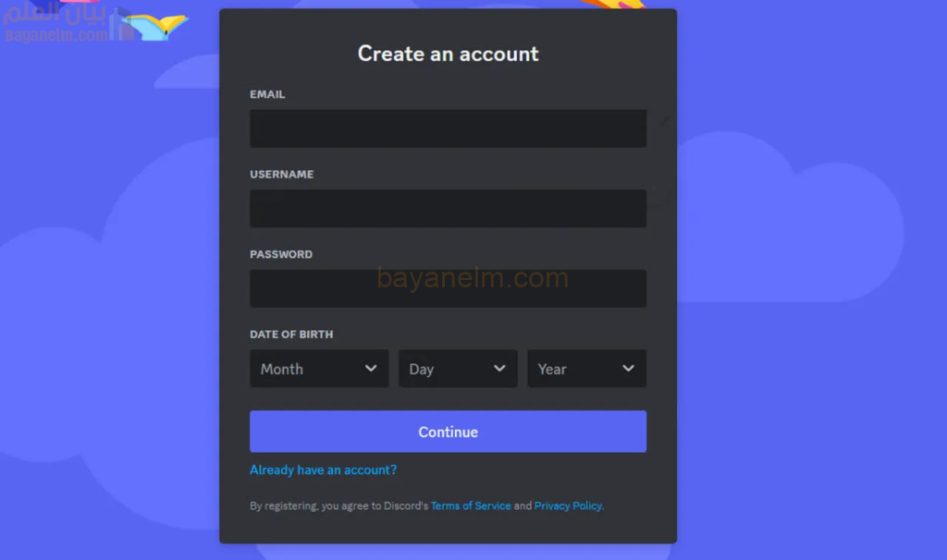
Task: Focus the Username input field
Action: pos(449,209)
